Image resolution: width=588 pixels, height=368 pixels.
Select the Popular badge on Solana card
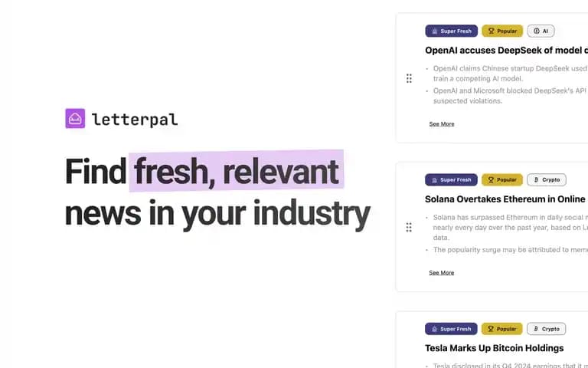501,180
